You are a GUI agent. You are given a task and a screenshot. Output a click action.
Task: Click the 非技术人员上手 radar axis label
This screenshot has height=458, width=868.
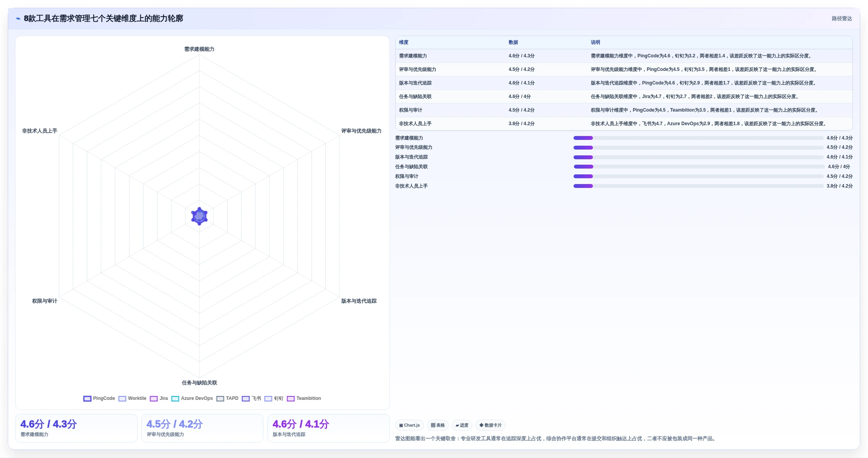point(40,131)
